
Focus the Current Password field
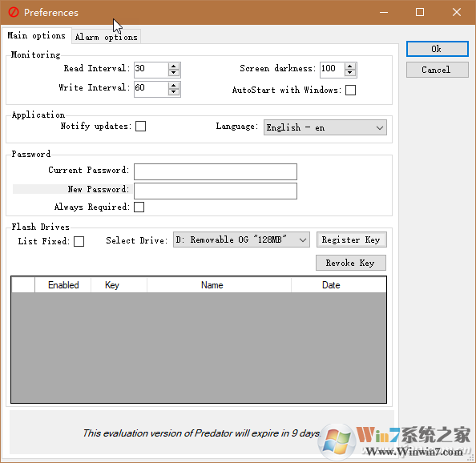click(216, 172)
